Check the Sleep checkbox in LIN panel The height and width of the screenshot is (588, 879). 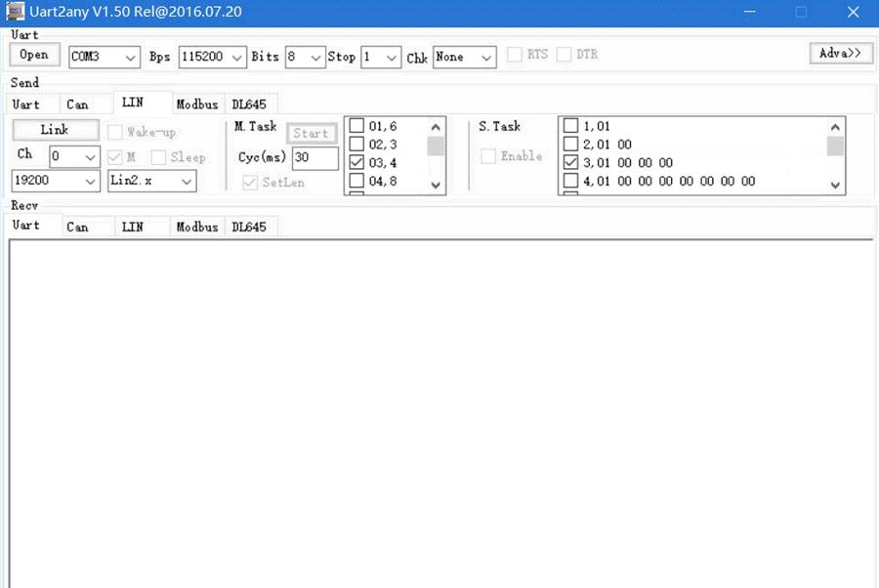[x=159, y=156]
